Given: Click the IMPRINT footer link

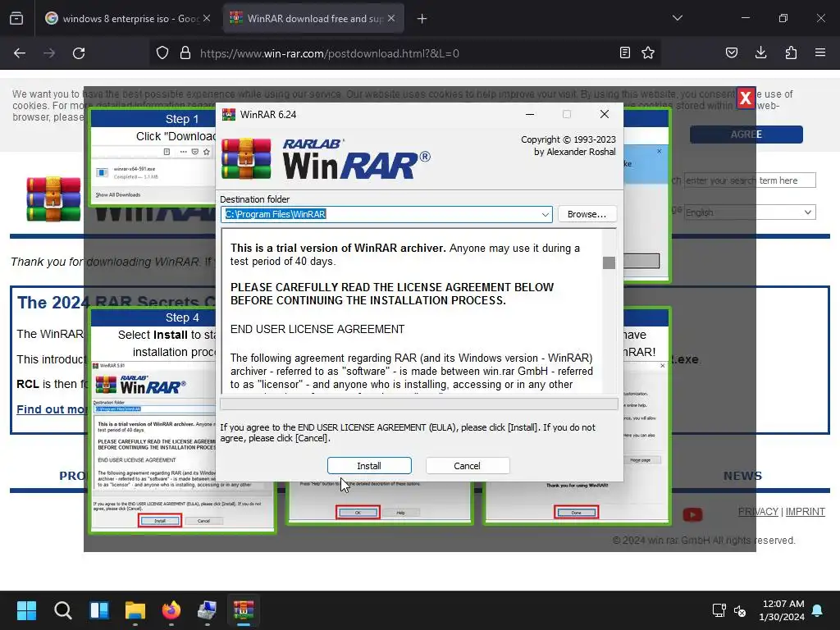Looking at the screenshot, I should pos(806,512).
